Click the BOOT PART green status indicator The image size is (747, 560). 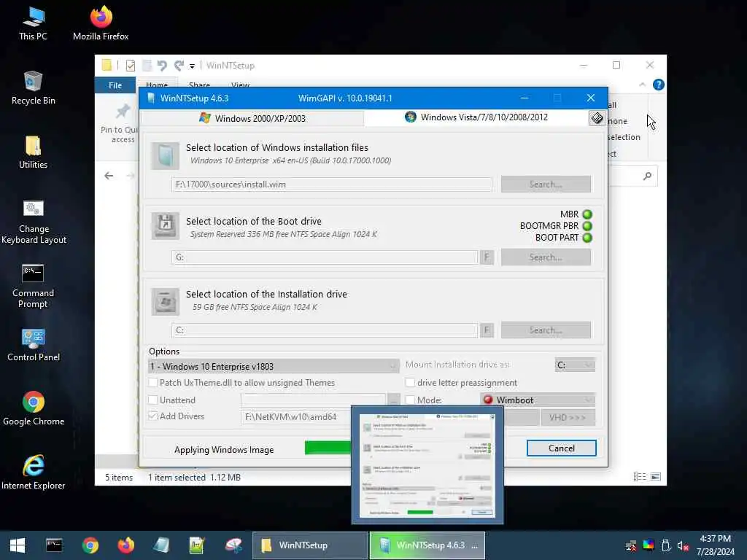pos(587,238)
